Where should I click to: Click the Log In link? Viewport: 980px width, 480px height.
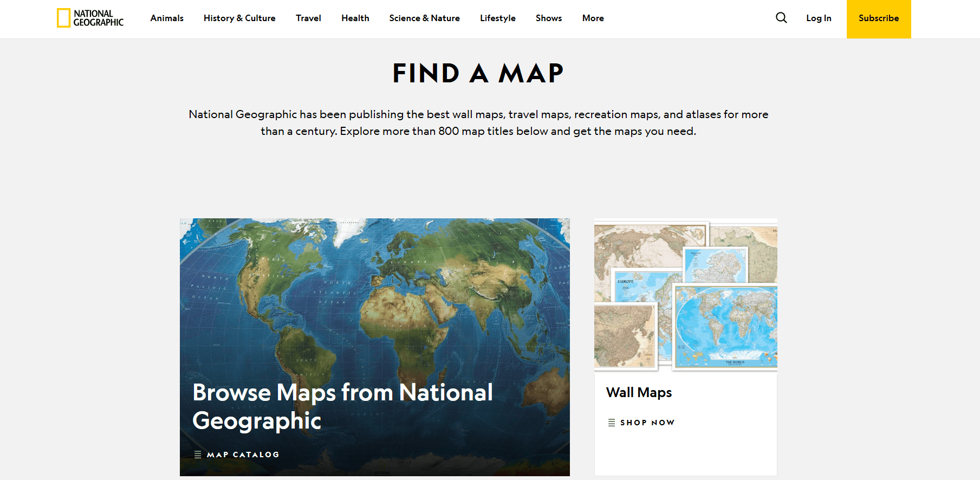(819, 18)
